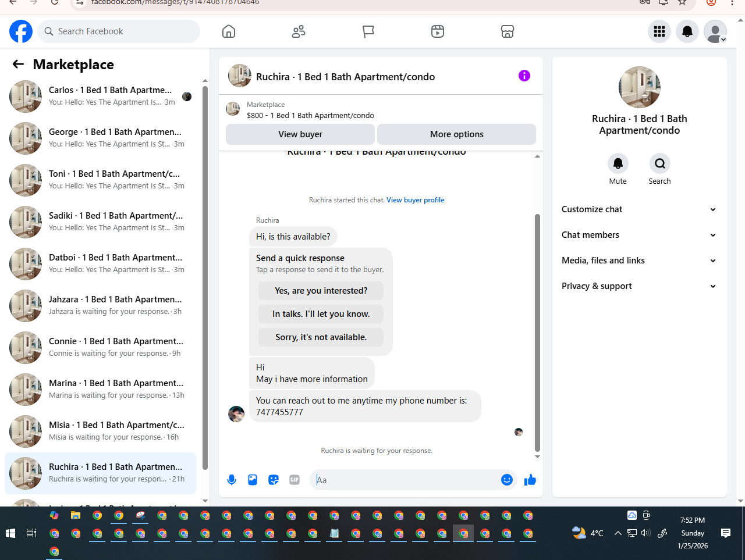This screenshot has height=560, width=745.
Task: Record a voice clip with microphone icon
Action: [x=232, y=480]
